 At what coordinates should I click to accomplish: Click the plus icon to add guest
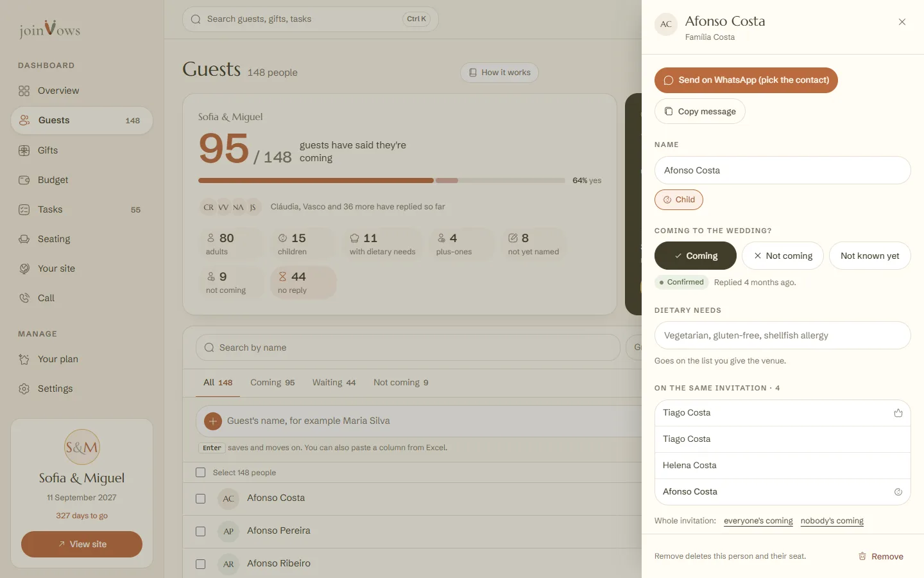(213, 421)
